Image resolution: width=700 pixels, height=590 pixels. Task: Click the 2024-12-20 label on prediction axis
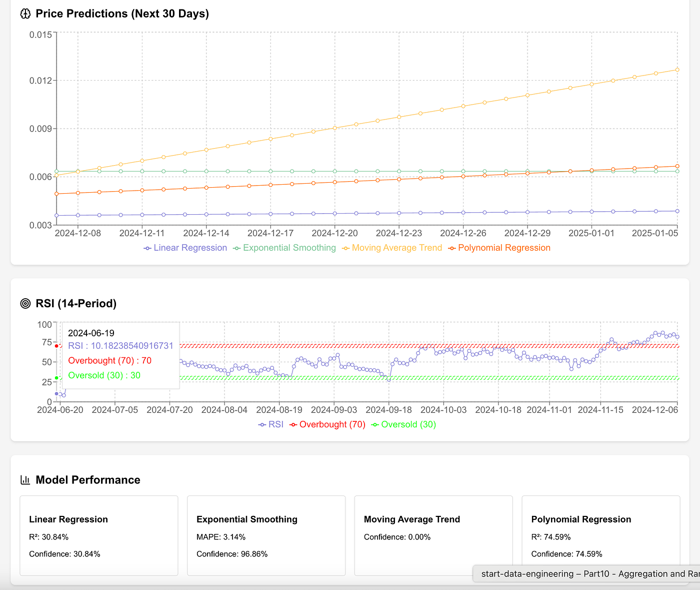tap(334, 233)
